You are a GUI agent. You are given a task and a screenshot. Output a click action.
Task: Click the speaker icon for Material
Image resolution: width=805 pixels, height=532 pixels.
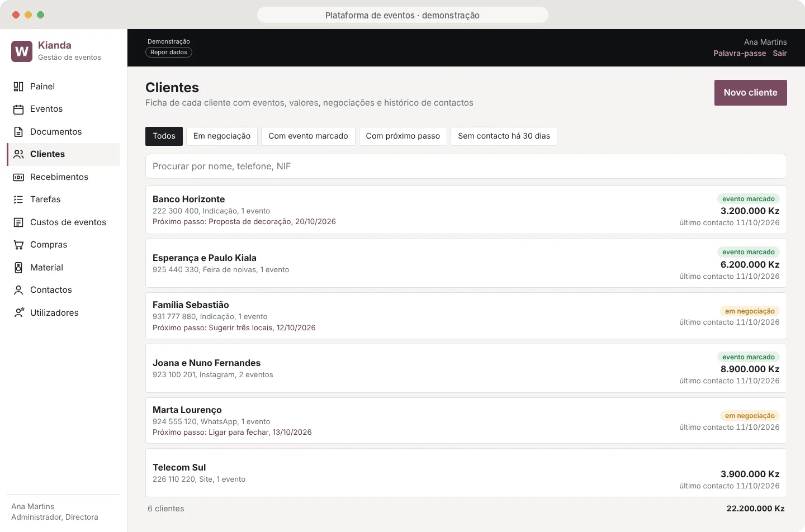(x=18, y=268)
